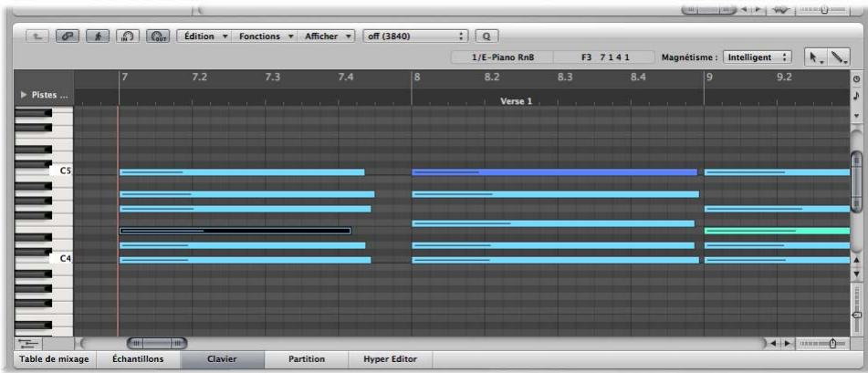Select the green note in bar 9
The width and height of the screenshot is (868, 373).
[x=778, y=231]
